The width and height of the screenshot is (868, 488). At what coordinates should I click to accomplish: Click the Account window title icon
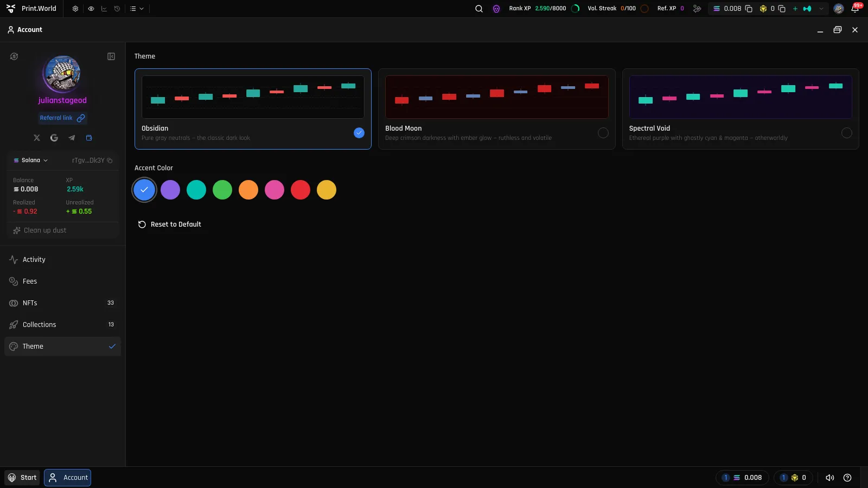pyautogui.click(x=10, y=30)
